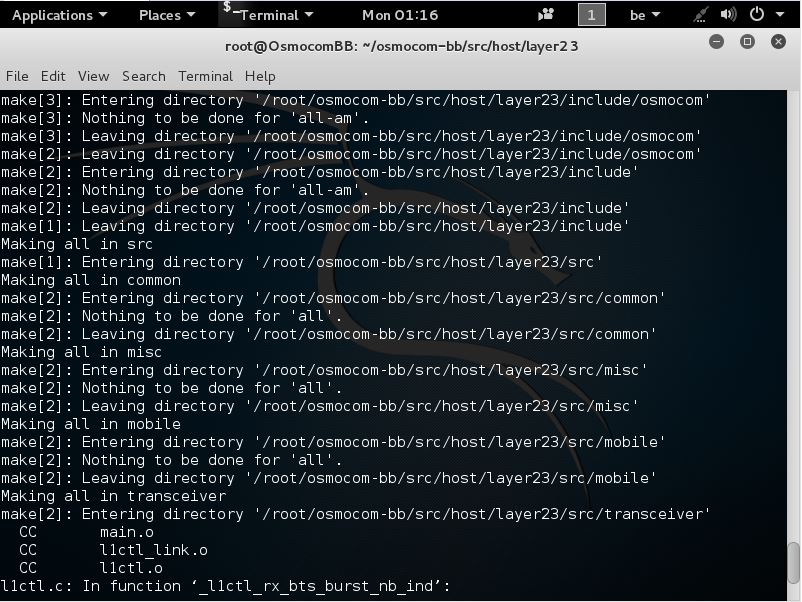Click make[3] "Nothing to be done for 'all-am'" line
This screenshot has height=602, width=802.
(185, 118)
